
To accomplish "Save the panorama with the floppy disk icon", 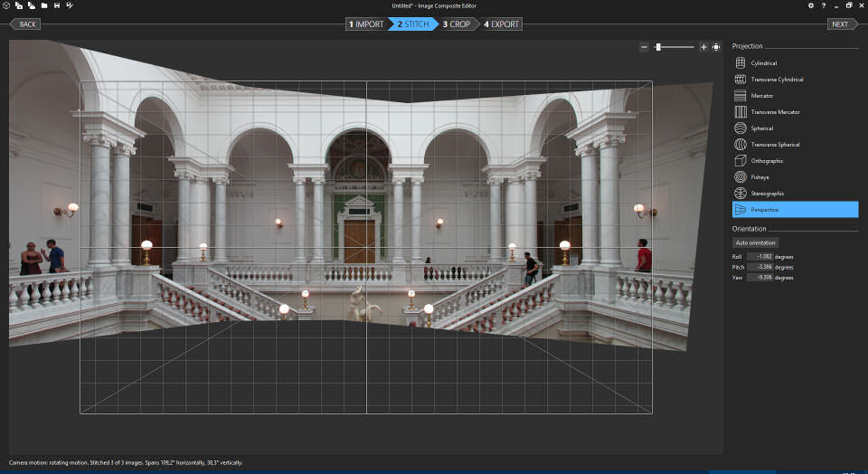I will [x=57, y=5].
